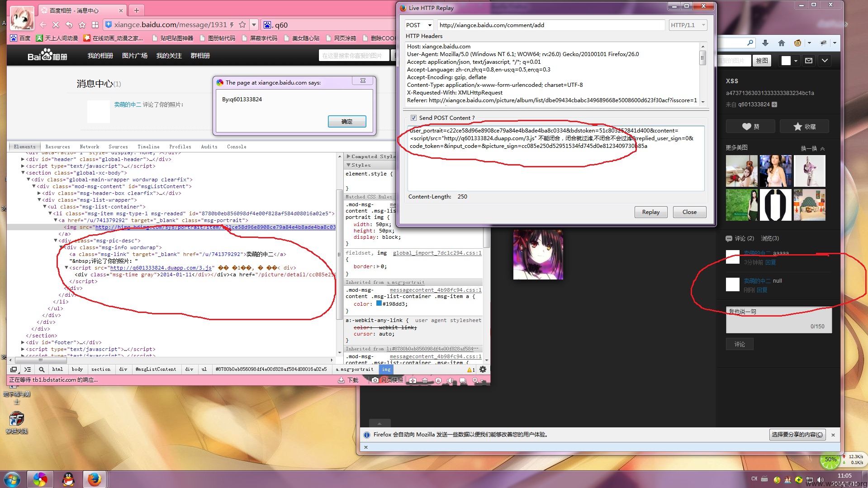Image resolution: width=868 pixels, height=488 pixels.
Task: Open the 贴吧贴图神器 bookmark
Action: coord(173,38)
